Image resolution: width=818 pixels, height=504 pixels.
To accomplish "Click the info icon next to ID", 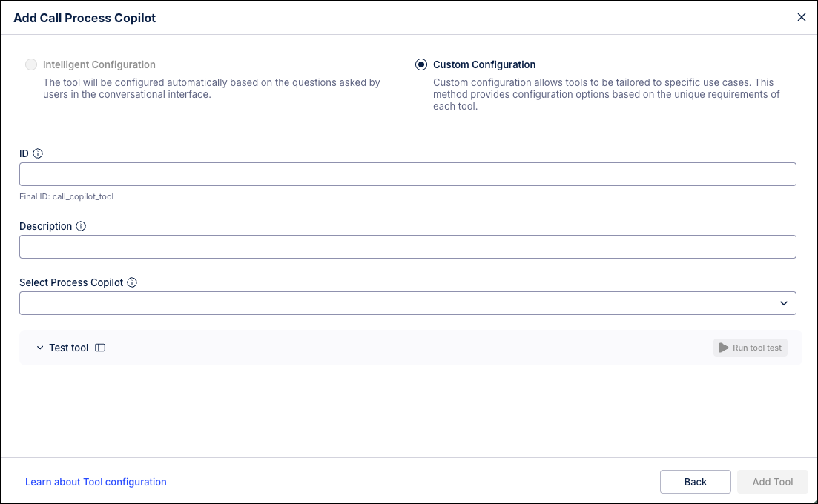I will pos(38,153).
